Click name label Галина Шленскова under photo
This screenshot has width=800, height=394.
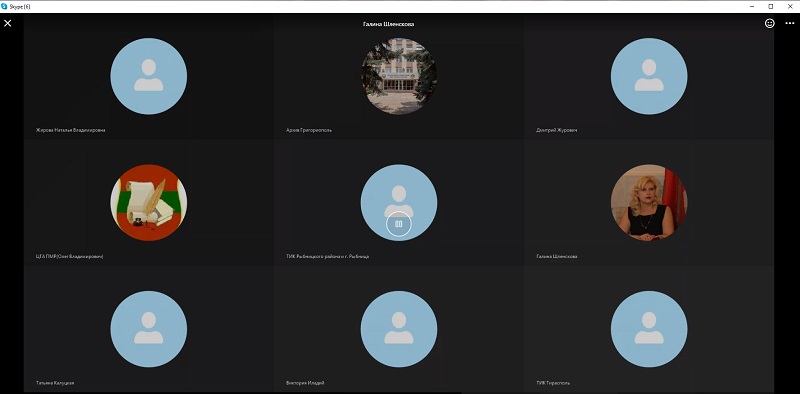(557, 257)
